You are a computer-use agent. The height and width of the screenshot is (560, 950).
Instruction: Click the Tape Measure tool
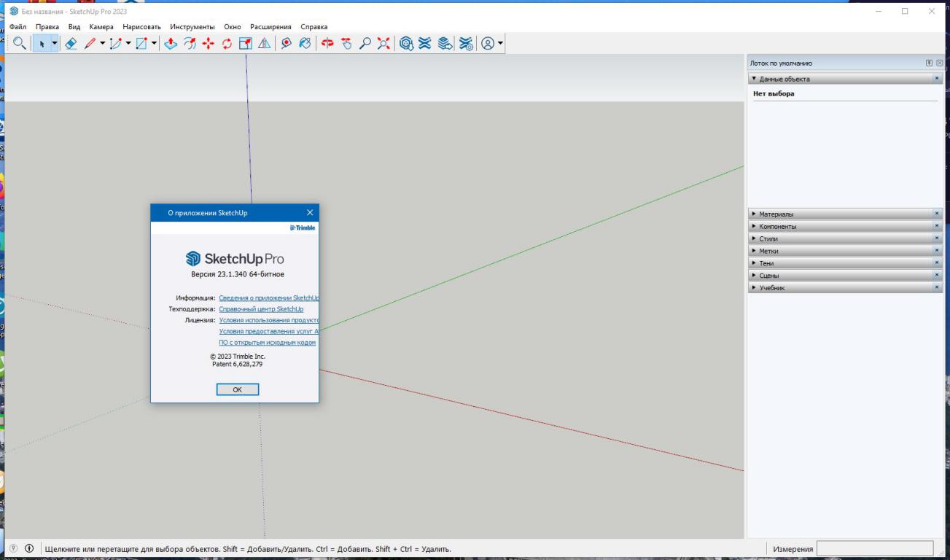(286, 44)
